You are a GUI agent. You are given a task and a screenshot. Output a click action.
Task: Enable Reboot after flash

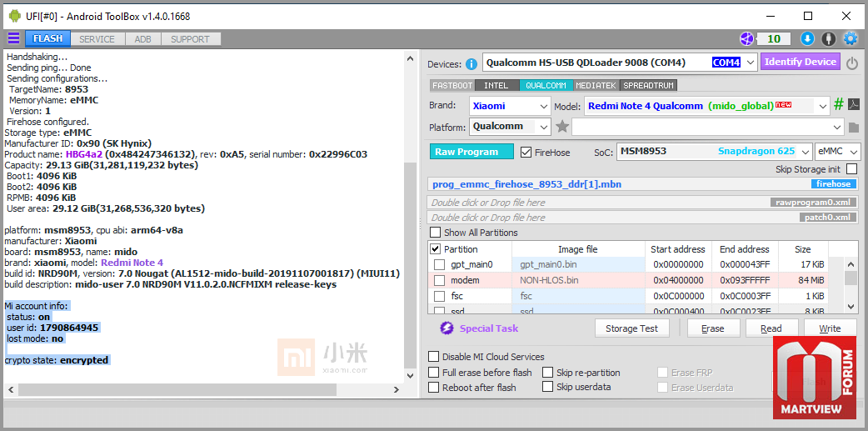point(433,388)
